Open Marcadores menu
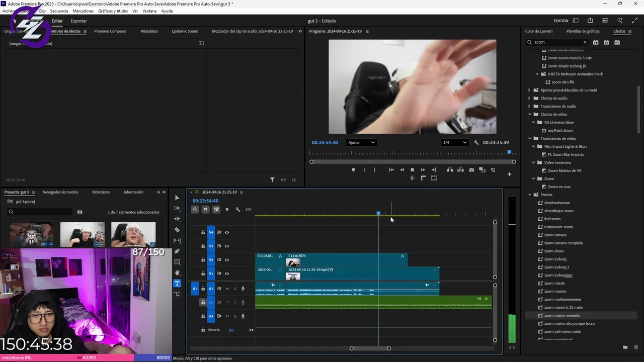This screenshot has width=644, height=362. 83,11
